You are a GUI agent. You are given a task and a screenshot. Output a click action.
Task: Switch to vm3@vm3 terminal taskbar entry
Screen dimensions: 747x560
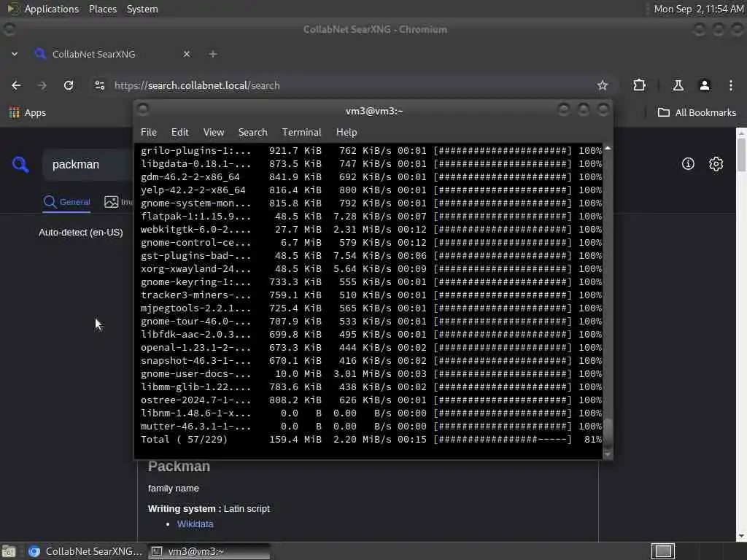click(x=209, y=551)
